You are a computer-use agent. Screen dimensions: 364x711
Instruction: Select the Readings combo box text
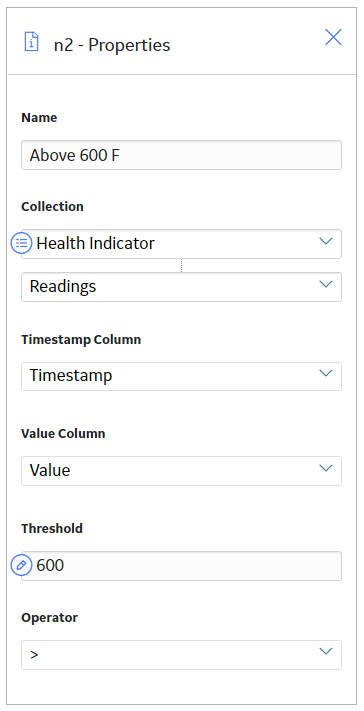[x=63, y=287]
